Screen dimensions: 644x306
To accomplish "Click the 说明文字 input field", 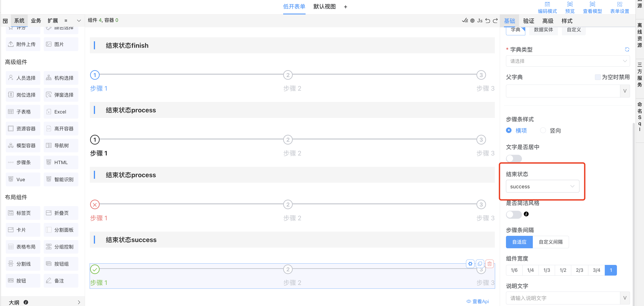I will tap(563, 298).
